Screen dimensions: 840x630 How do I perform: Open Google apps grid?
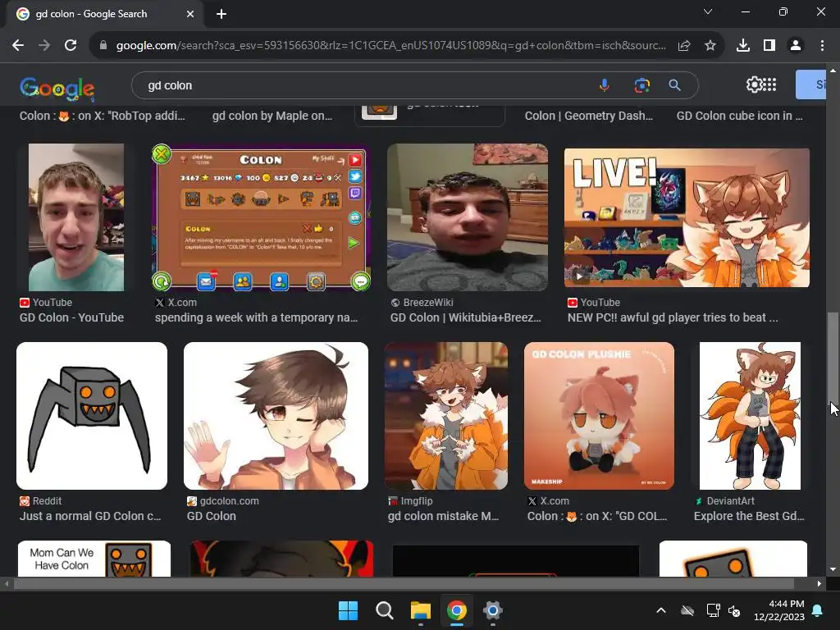pyautogui.click(x=769, y=84)
